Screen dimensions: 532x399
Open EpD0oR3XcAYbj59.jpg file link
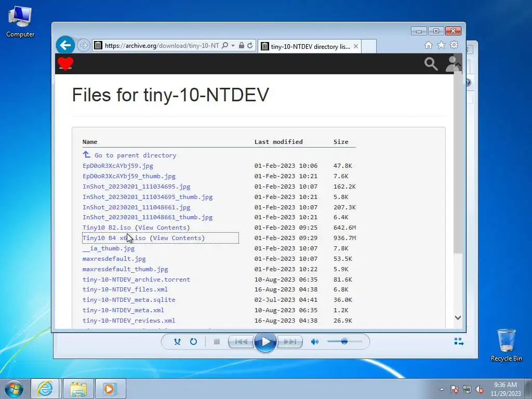tap(118, 166)
